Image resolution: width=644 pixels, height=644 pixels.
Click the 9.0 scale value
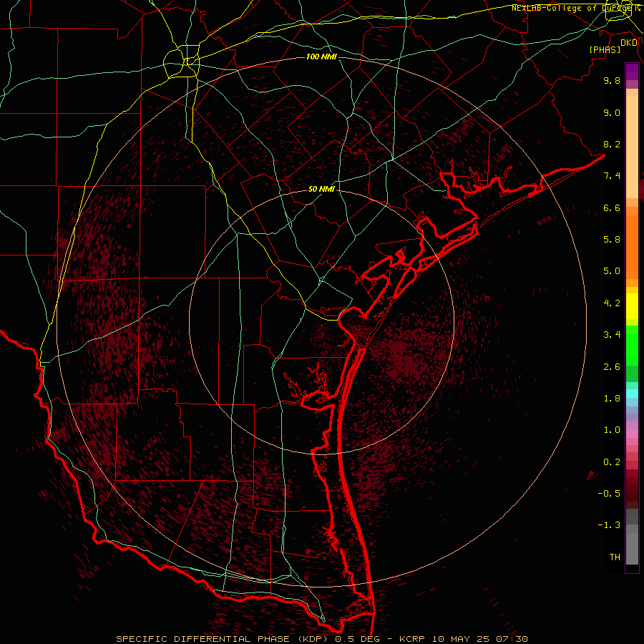click(x=612, y=112)
